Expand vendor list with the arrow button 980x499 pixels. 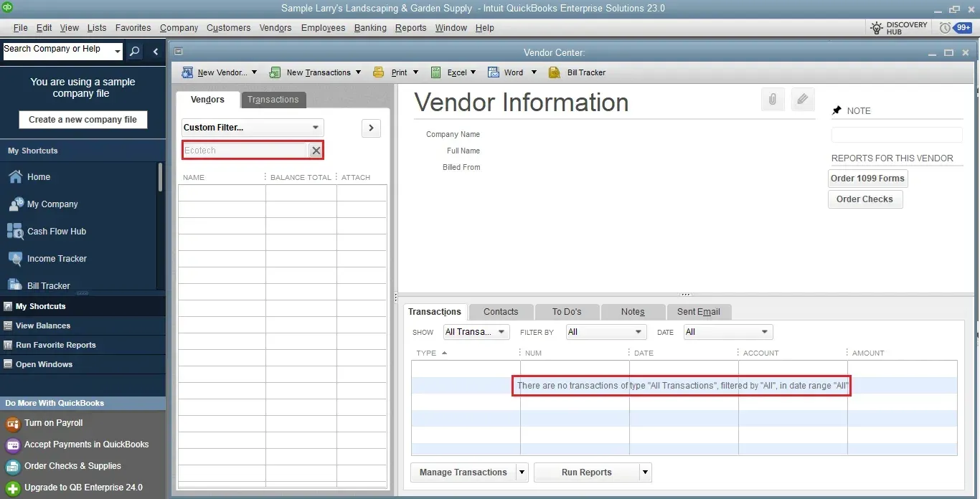tap(371, 128)
